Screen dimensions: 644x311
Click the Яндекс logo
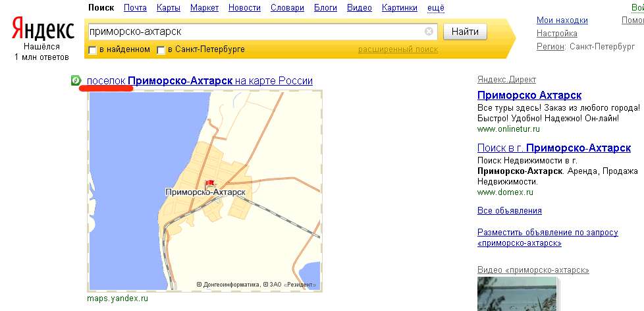click(x=43, y=30)
